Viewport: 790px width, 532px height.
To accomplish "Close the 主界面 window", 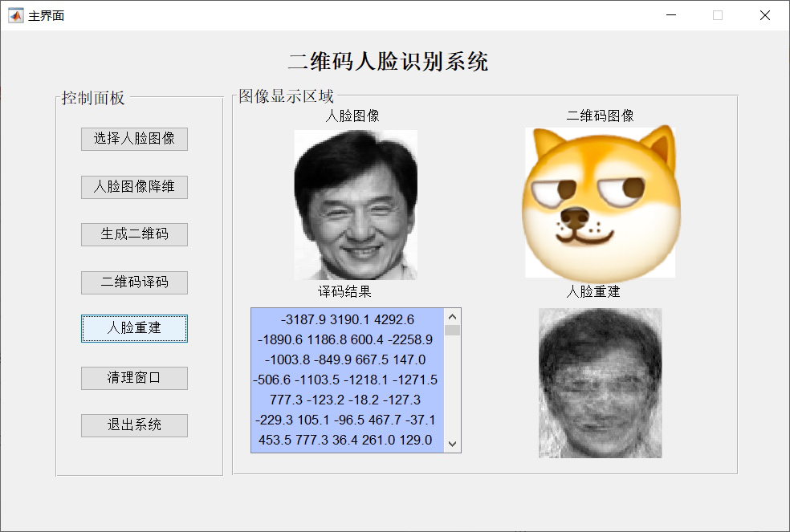I will pos(765,15).
